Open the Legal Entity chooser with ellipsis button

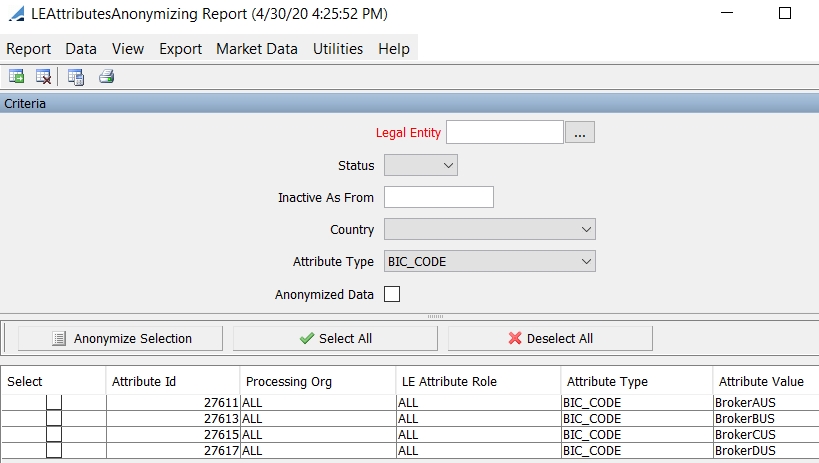click(x=580, y=132)
